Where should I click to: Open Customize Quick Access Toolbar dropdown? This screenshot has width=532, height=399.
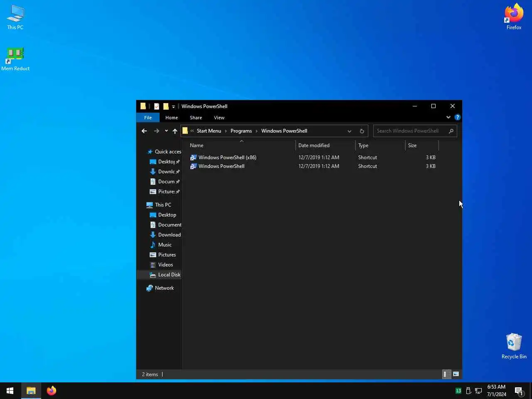point(173,107)
